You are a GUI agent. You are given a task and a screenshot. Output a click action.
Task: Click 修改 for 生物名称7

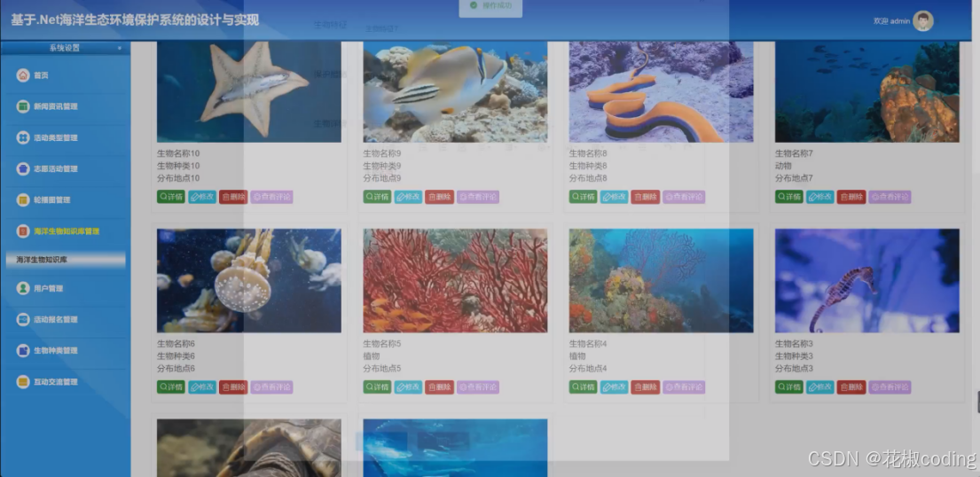pyautogui.click(x=820, y=197)
